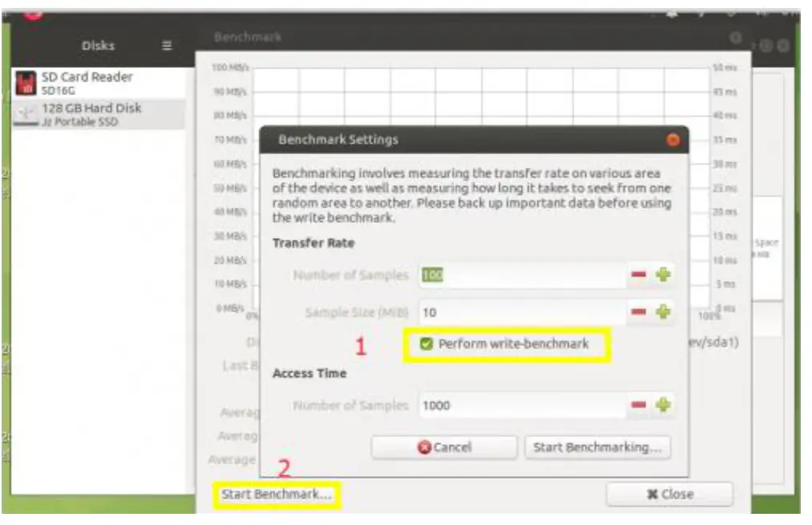
Task: Click Transfer Rate samples field showing 100
Action: [522, 274]
